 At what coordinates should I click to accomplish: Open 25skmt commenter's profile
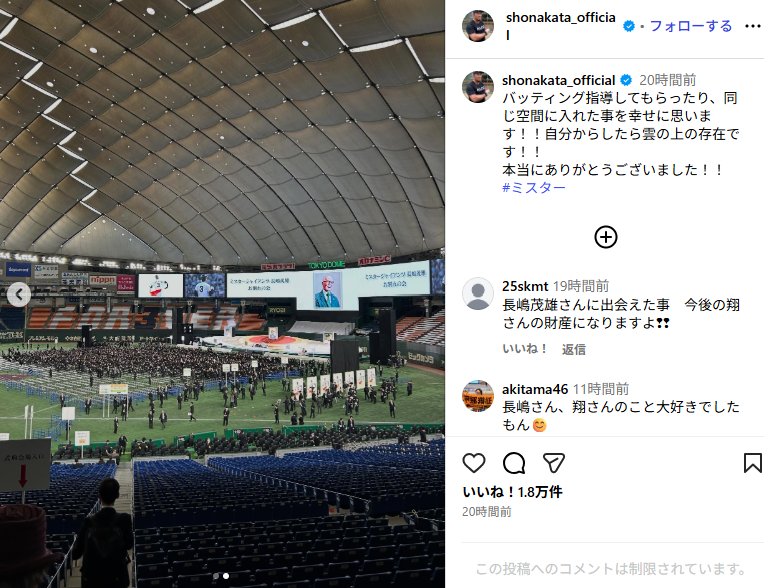pos(525,286)
